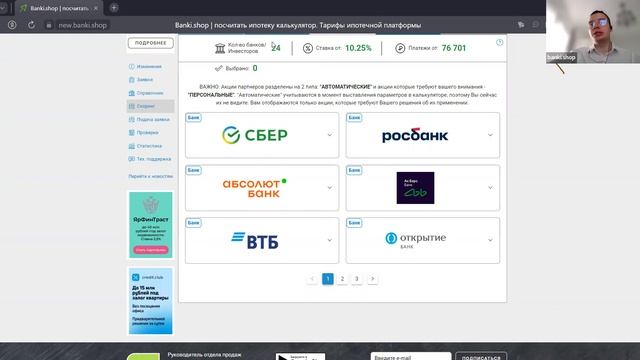Click the bank building icon in summary bar
This screenshot has height=360, width=640.
click(x=220, y=48)
